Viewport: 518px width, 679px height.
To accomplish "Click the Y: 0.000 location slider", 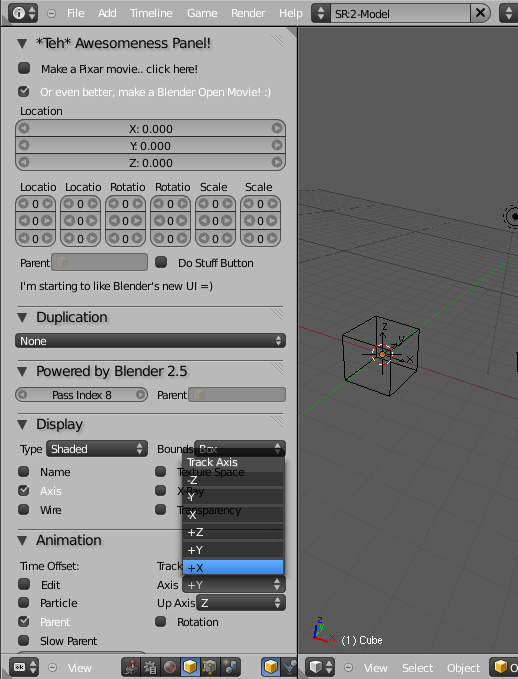I will [150, 145].
